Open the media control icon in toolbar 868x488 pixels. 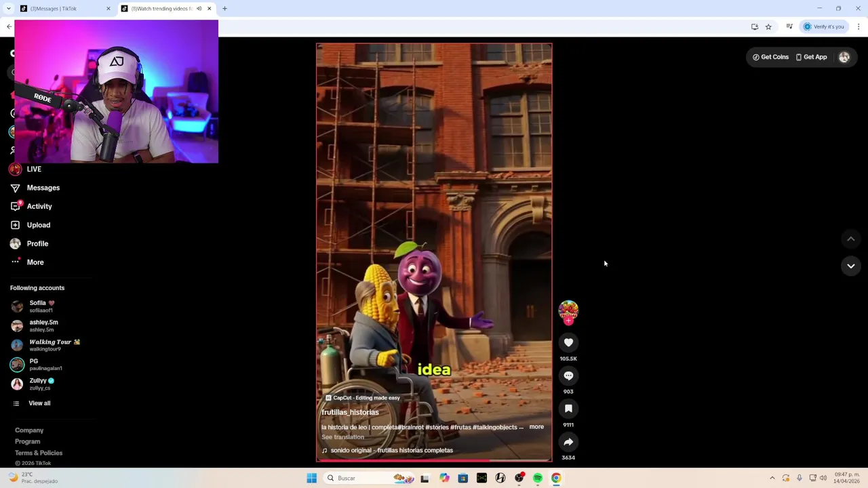point(789,27)
